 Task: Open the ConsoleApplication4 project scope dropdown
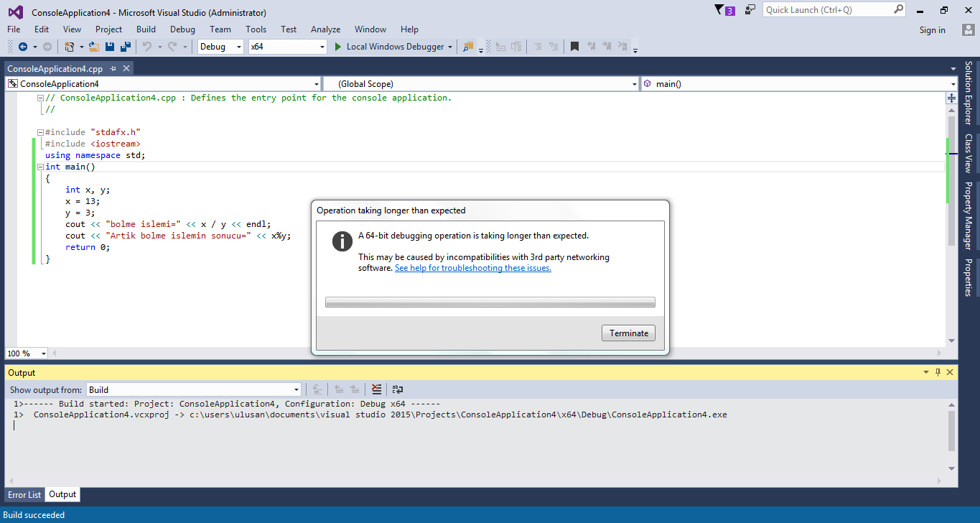pyautogui.click(x=163, y=84)
